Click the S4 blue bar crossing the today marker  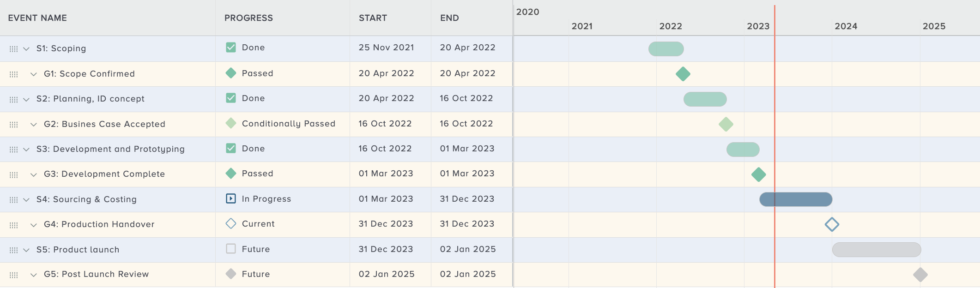[795, 199]
